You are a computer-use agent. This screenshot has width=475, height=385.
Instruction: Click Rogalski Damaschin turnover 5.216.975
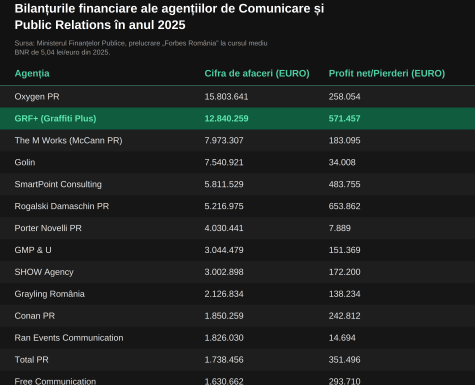(x=224, y=206)
